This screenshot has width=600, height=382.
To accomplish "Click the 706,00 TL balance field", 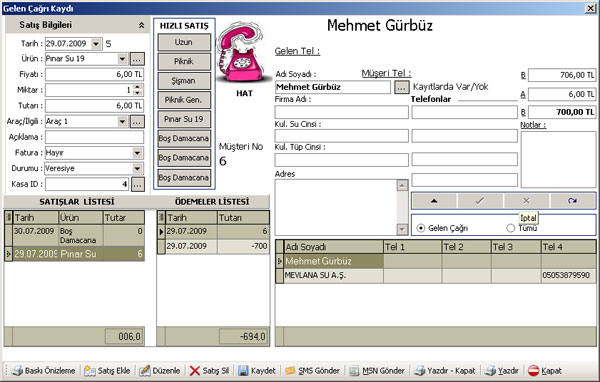I will pos(562,75).
